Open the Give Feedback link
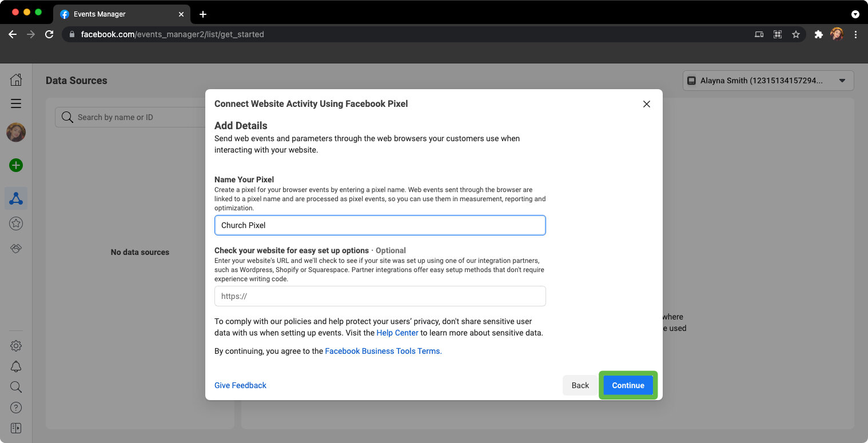The width and height of the screenshot is (868, 443). [240, 385]
